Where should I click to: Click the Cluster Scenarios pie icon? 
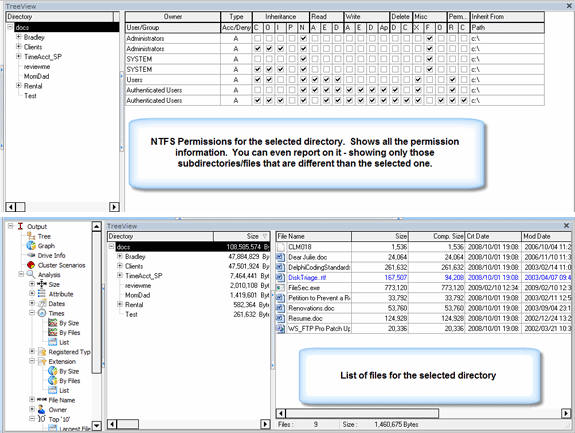click(x=31, y=265)
